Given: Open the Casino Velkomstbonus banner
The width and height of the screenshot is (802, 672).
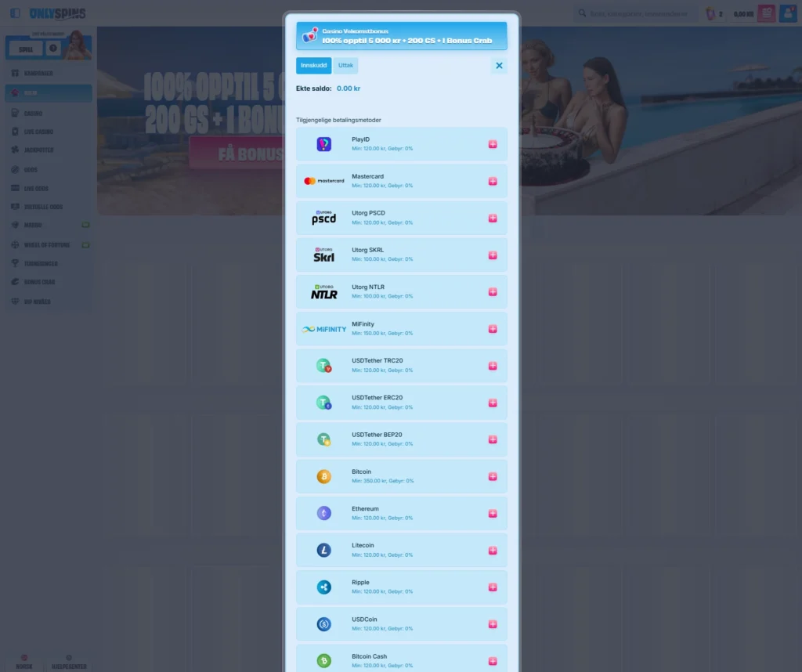Looking at the screenshot, I should click(401, 36).
